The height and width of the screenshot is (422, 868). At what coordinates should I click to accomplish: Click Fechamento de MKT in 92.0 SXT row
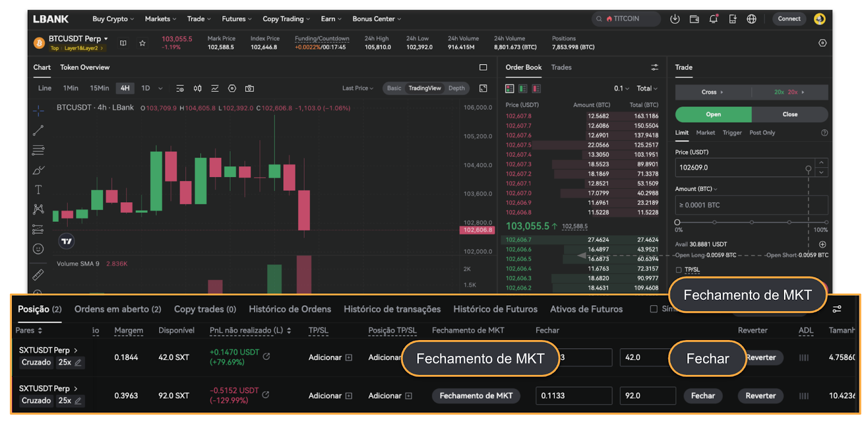point(476,396)
